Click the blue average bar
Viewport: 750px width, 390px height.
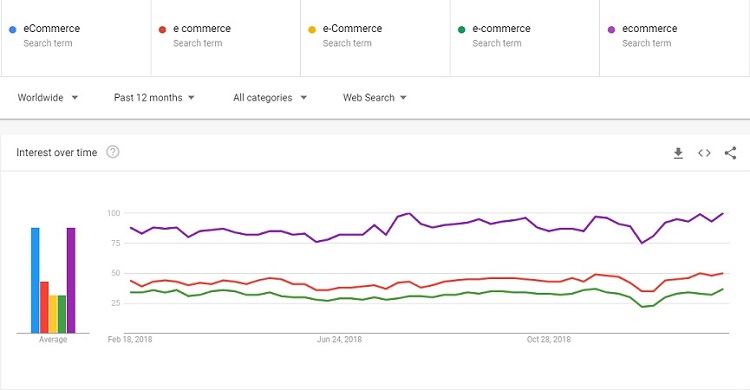pyautogui.click(x=35, y=280)
